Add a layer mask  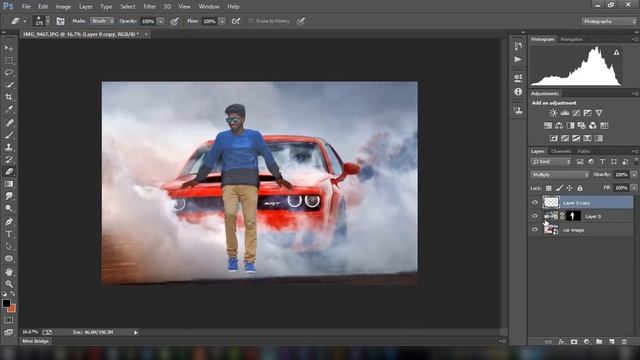tap(574, 342)
